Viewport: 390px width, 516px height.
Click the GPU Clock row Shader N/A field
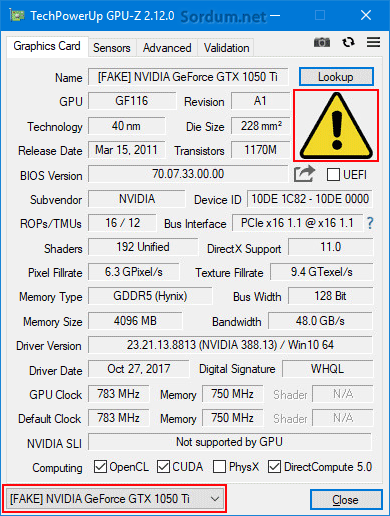coord(343,394)
